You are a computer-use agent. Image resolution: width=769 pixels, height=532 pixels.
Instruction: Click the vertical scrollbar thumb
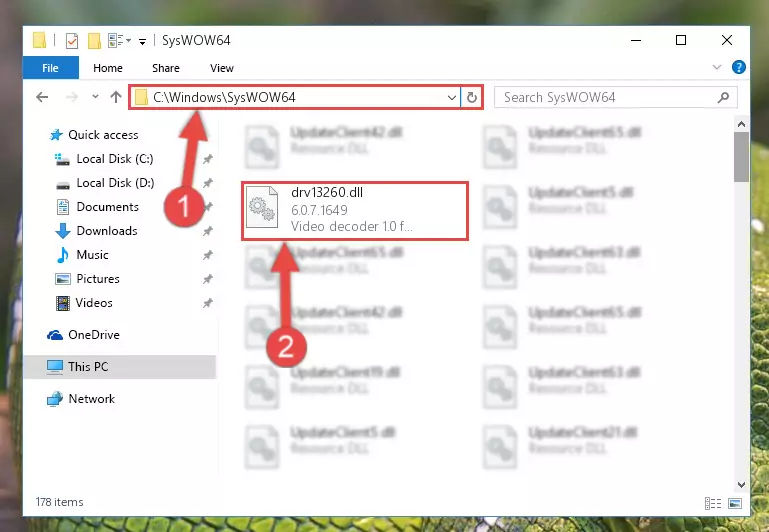(x=741, y=157)
